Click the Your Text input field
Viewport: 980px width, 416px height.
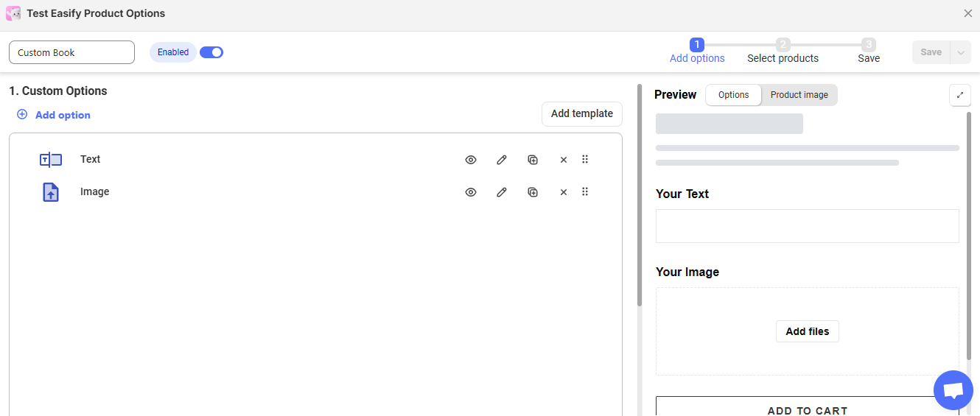pos(807,226)
